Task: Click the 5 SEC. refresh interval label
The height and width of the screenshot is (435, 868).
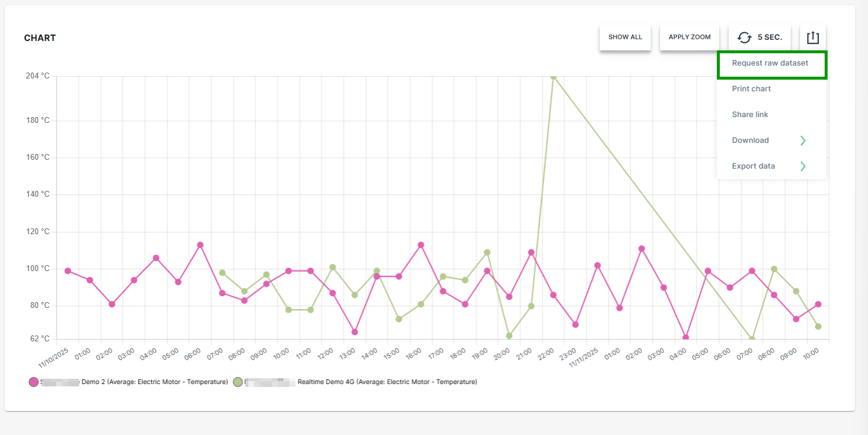Action: [x=770, y=37]
